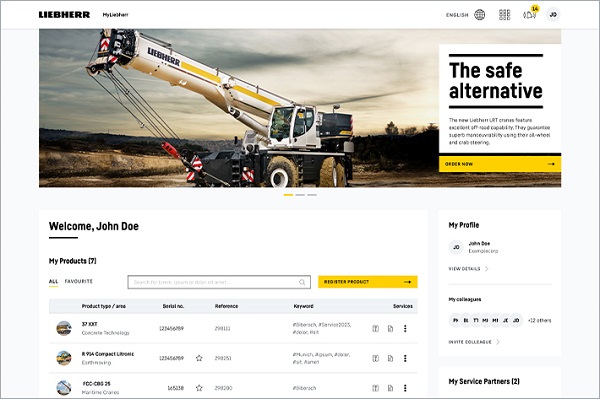This screenshot has height=399, width=600.
Task: Open the JD user avatar menu
Action: [x=553, y=15]
